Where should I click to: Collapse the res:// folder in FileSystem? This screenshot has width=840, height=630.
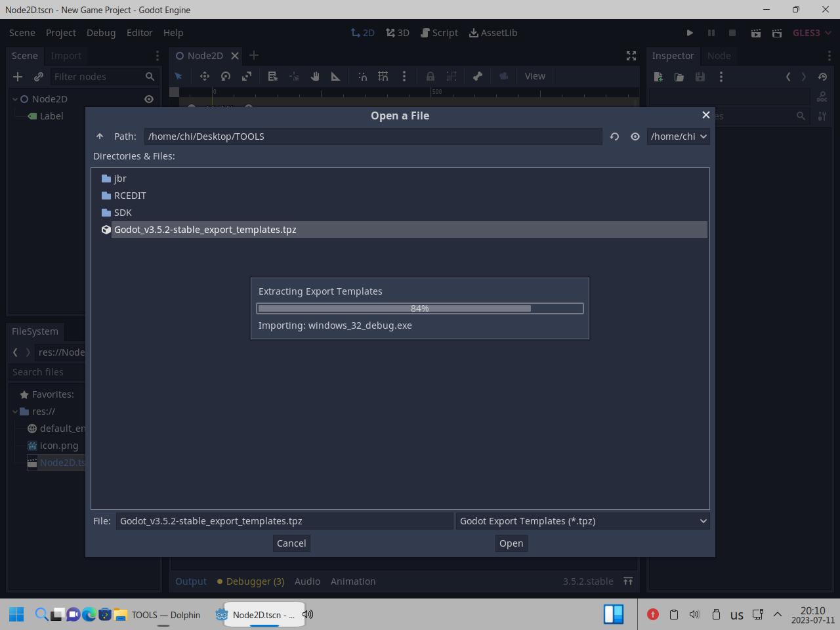(15, 411)
